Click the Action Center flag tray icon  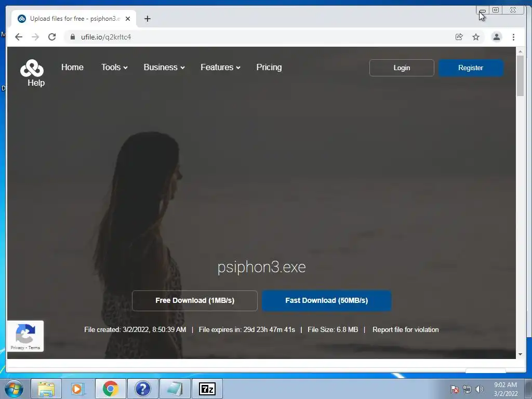[454, 389]
